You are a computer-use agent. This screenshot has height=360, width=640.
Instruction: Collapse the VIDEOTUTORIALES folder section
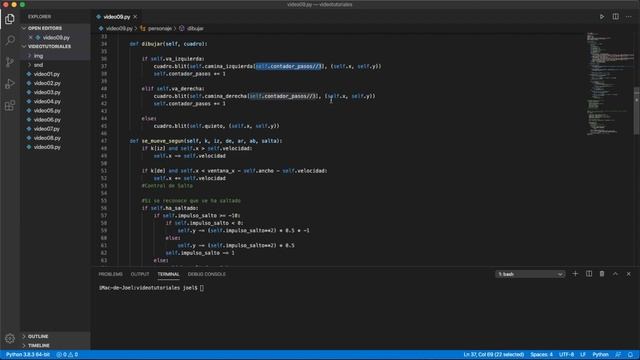click(x=49, y=47)
